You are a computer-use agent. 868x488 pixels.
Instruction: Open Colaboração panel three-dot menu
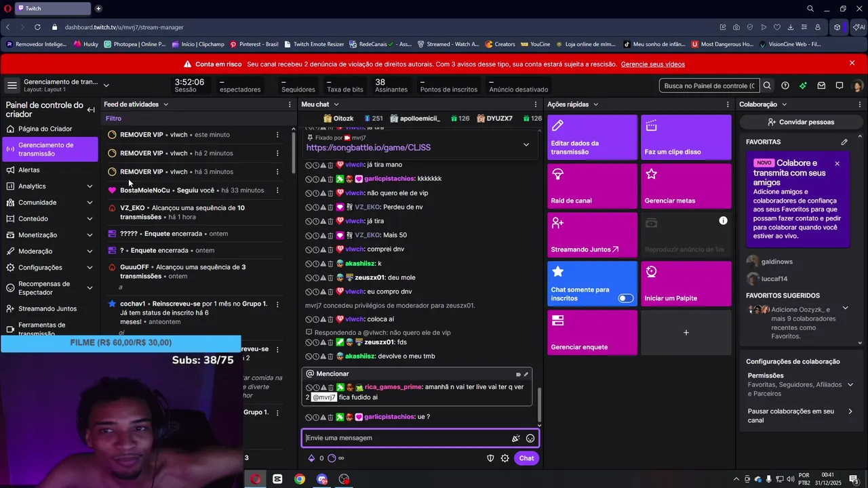coord(861,104)
